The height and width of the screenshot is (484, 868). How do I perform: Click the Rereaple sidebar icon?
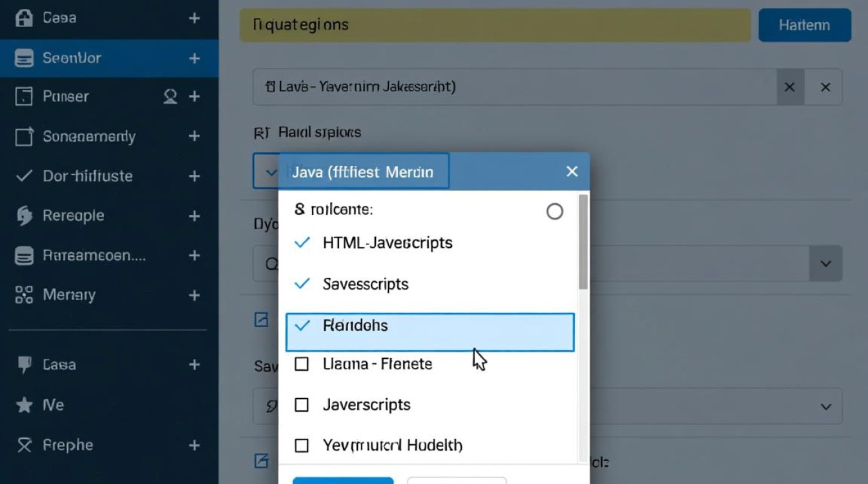coord(24,216)
